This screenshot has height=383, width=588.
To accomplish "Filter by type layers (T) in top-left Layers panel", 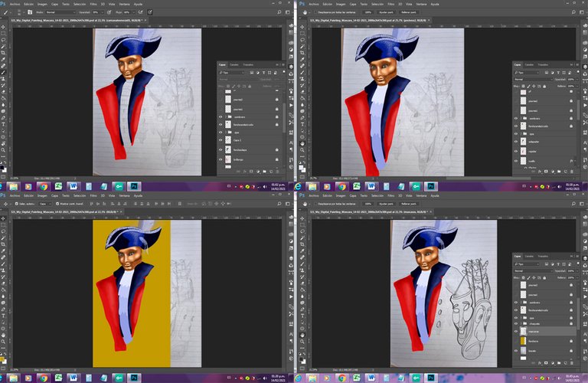I will point(263,73).
